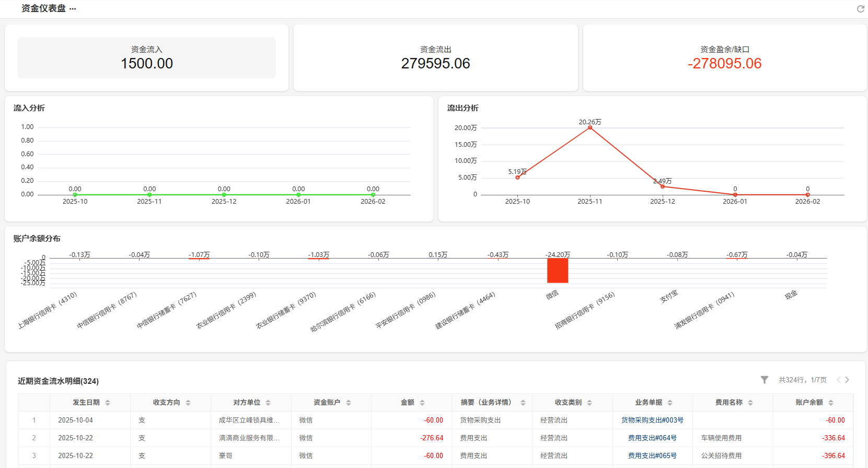
Task: Click the -24.20万 balance label
Action: 558,254
